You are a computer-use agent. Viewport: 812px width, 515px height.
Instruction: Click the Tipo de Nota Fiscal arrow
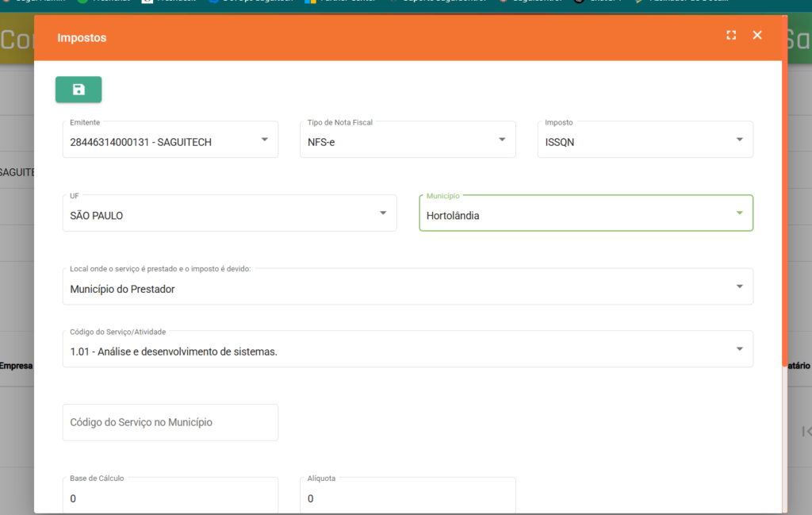502,140
